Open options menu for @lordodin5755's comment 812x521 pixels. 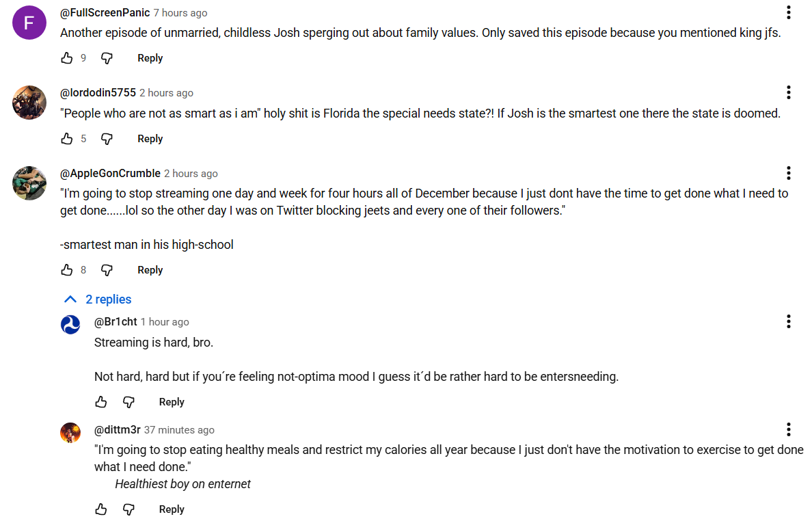pyautogui.click(x=789, y=92)
